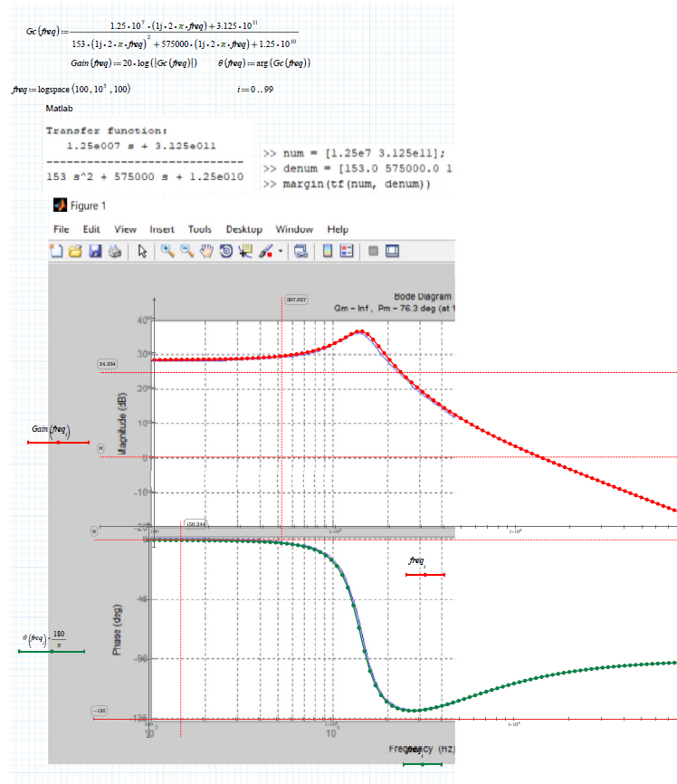Select the Zoom Out magnifier tool

pyautogui.click(x=187, y=251)
